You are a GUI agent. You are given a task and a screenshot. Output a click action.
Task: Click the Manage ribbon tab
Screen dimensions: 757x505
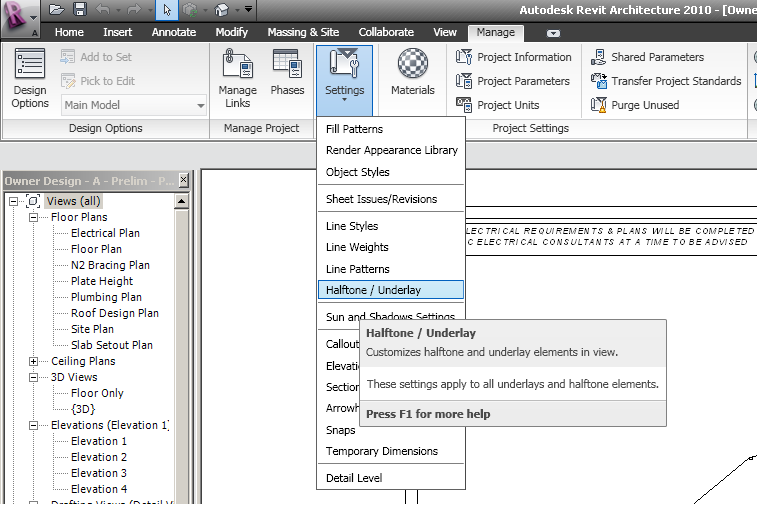click(x=496, y=32)
